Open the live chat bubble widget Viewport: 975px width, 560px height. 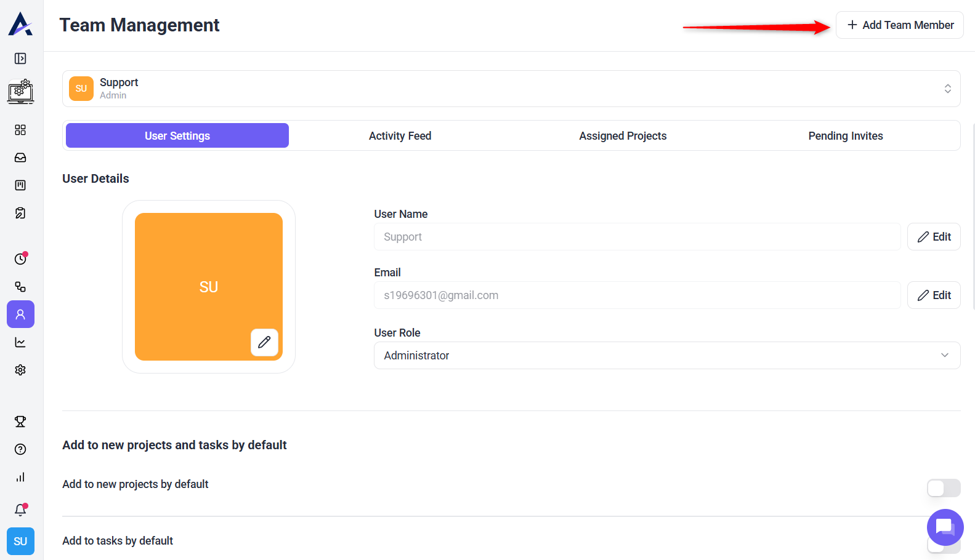pyautogui.click(x=945, y=527)
